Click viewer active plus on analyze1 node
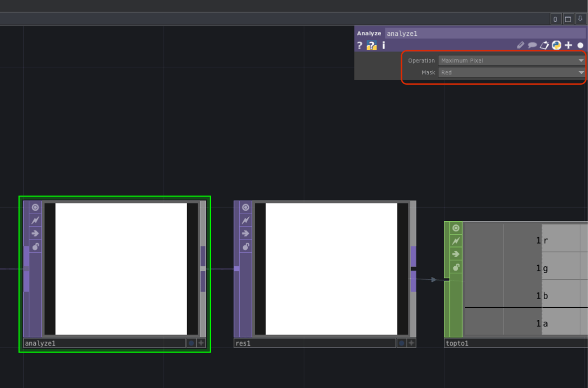The width and height of the screenshot is (588, 388). point(201,343)
